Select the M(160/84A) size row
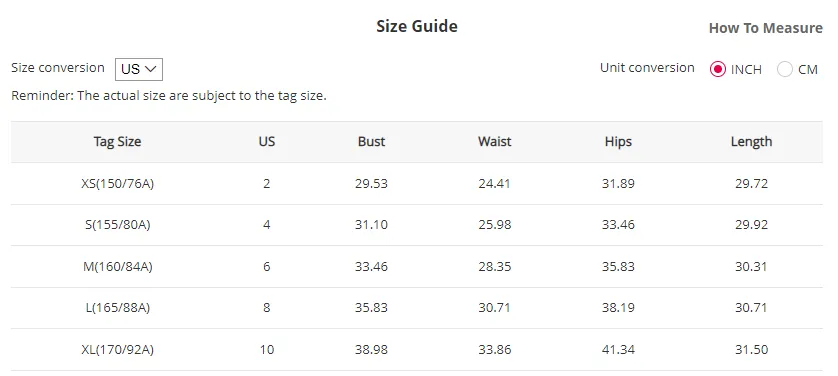 (417, 267)
